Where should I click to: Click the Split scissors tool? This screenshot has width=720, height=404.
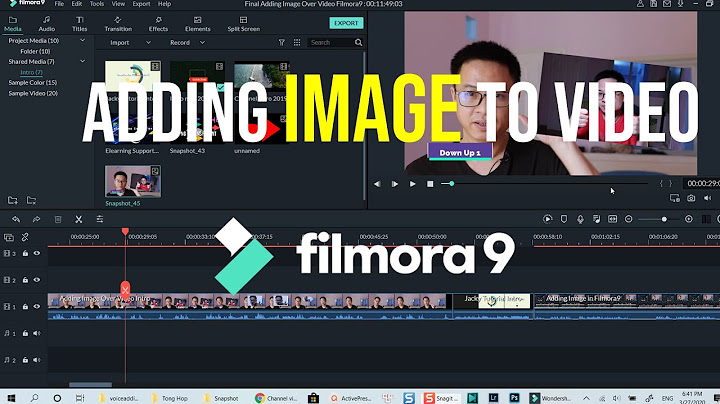coord(79,219)
